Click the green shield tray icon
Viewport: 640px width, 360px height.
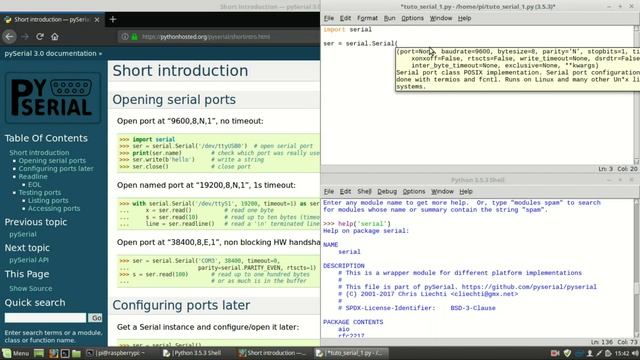[x=567, y=353]
